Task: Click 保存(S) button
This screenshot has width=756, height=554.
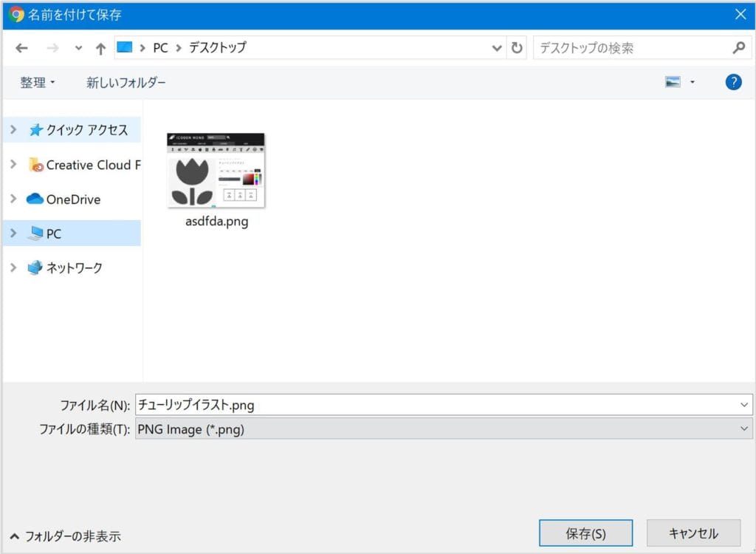Action: pyautogui.click(x=585, y=533)
